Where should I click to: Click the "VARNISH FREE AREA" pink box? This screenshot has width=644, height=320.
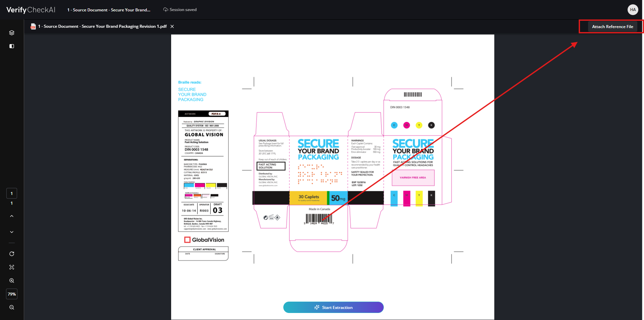point(413,178)
